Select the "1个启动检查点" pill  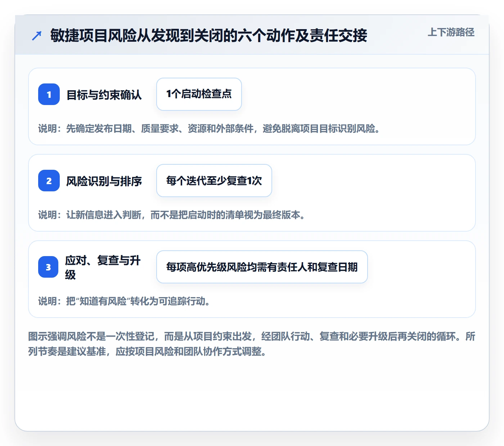[x=199, y=94]
